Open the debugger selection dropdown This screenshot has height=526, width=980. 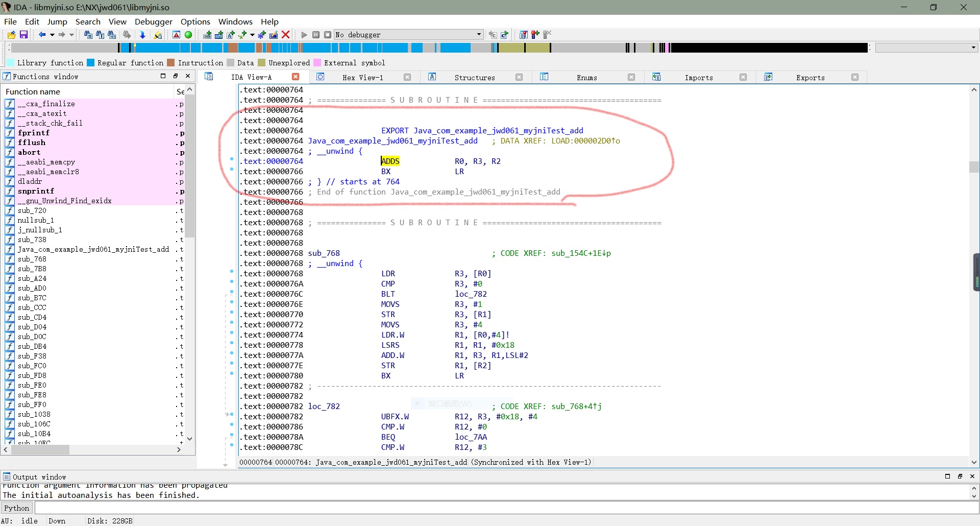point(479,35)
